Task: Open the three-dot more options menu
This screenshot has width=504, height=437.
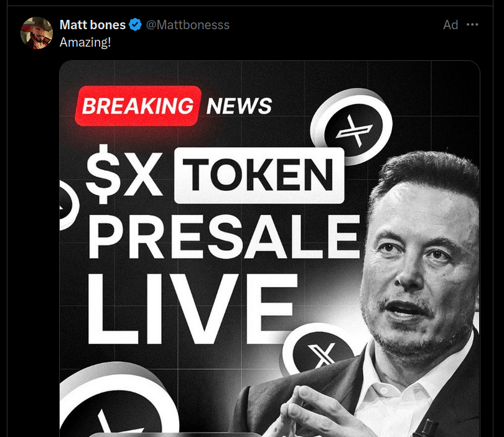Action: (x=472, y=25)
